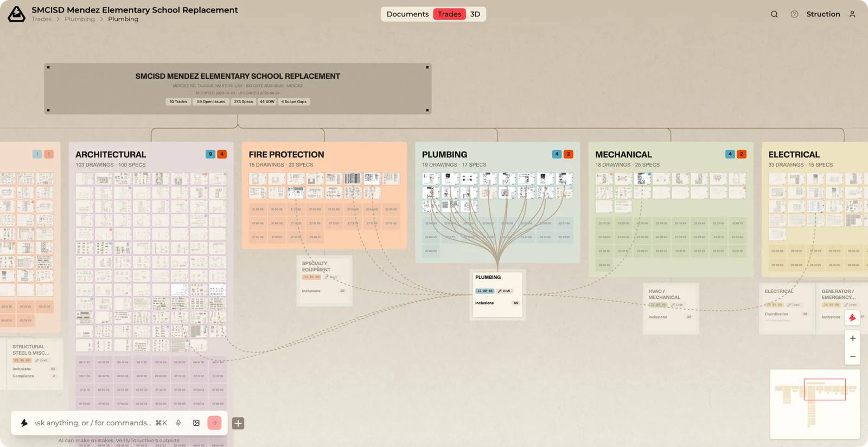Select the HVAC / Mechanical scope card
868x447 pixels.
[x=671, y=308]
